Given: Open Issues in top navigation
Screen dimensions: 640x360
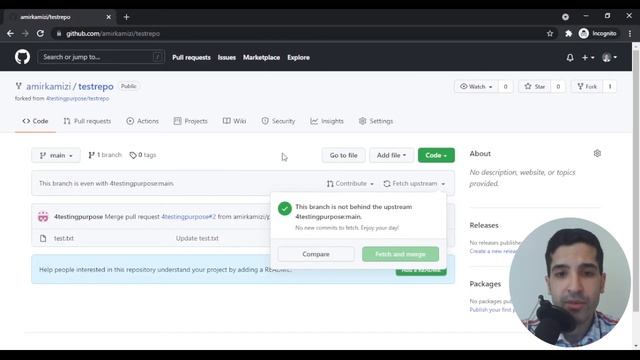Looking at the screenshot, I should [x=227, y=58].
